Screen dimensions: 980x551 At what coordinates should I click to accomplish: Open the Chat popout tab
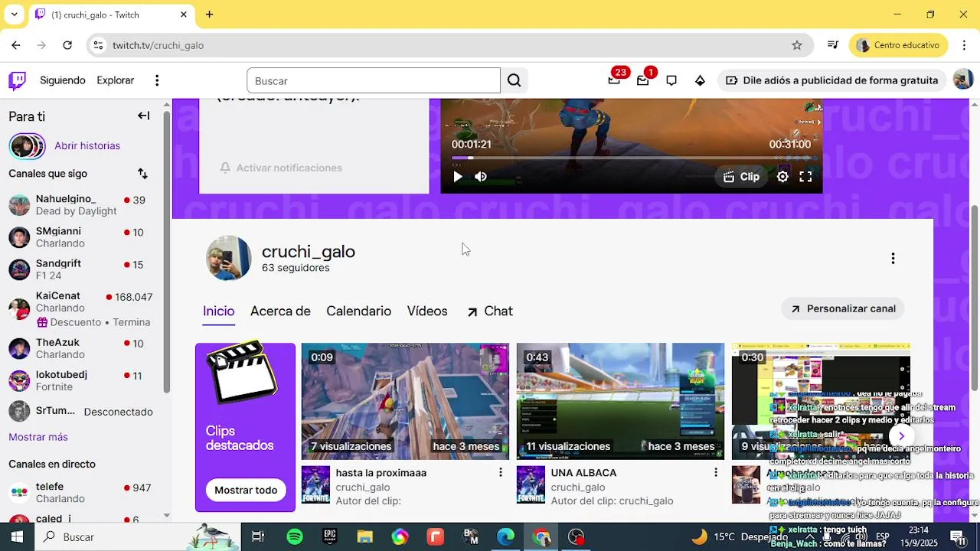[x=489, y=311]
